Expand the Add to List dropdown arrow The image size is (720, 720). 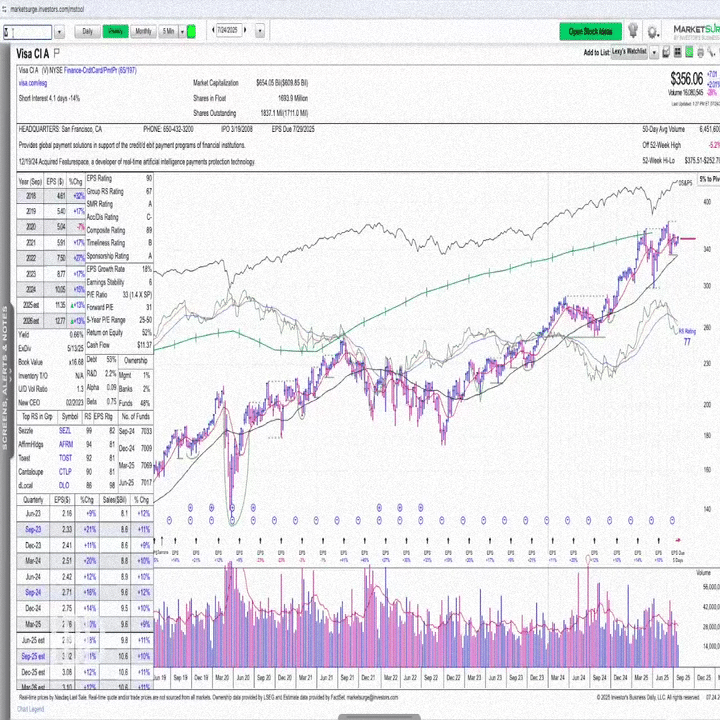[654, 53]
